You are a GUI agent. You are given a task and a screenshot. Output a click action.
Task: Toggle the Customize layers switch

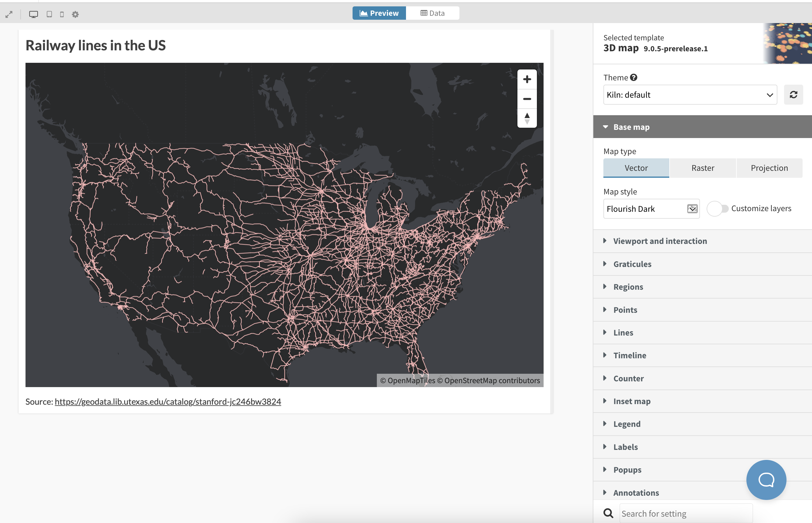point(717,208)
